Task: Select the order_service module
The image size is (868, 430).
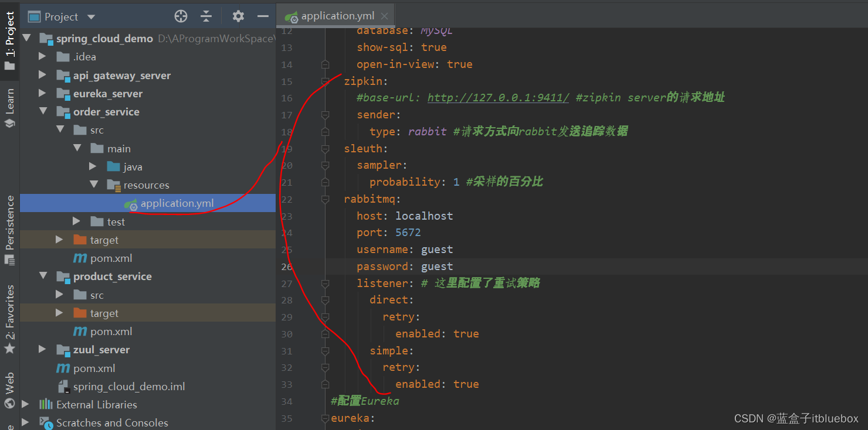Action: click(x=106, y=112)
